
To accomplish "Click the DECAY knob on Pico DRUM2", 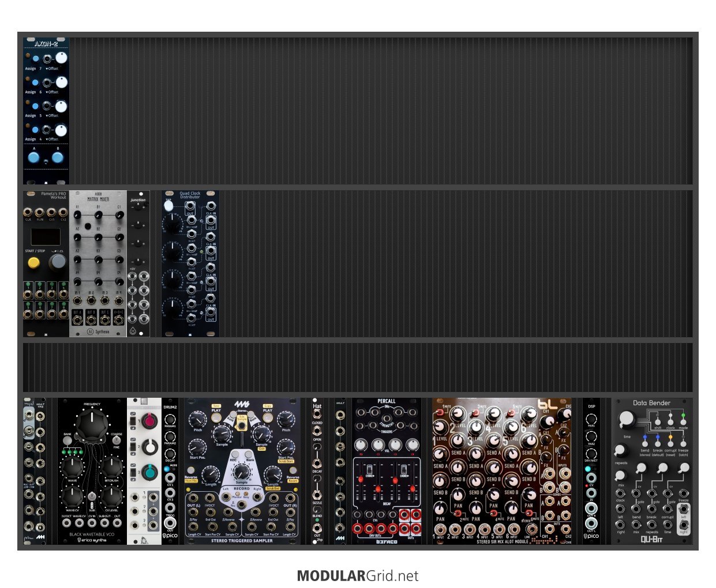I will click(170, 453).
